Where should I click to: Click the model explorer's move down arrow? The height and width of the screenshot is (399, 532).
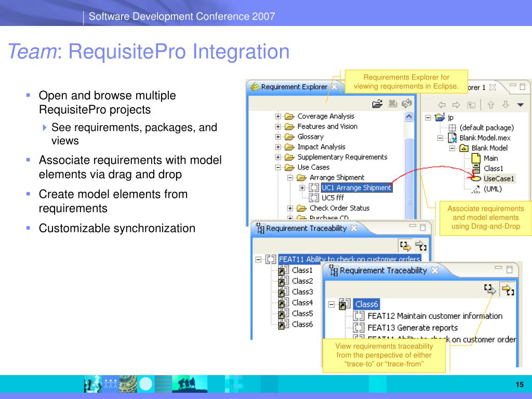click(506, 105)
